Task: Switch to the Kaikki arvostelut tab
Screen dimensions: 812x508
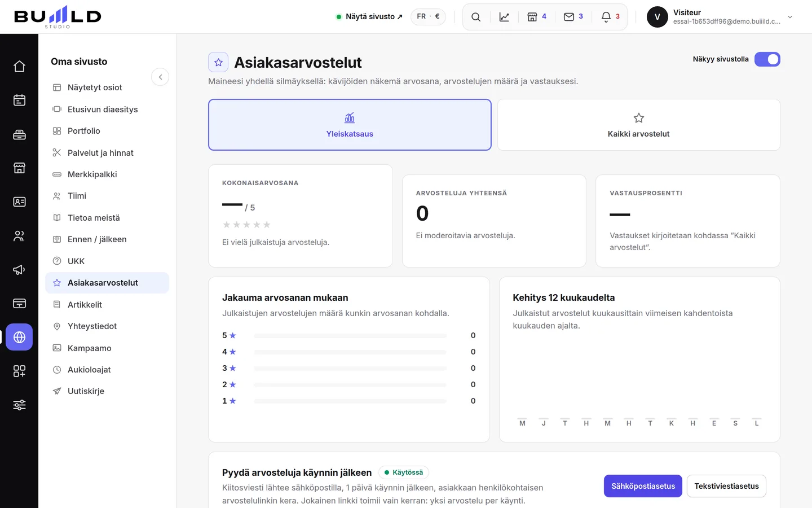Action: 638,125
